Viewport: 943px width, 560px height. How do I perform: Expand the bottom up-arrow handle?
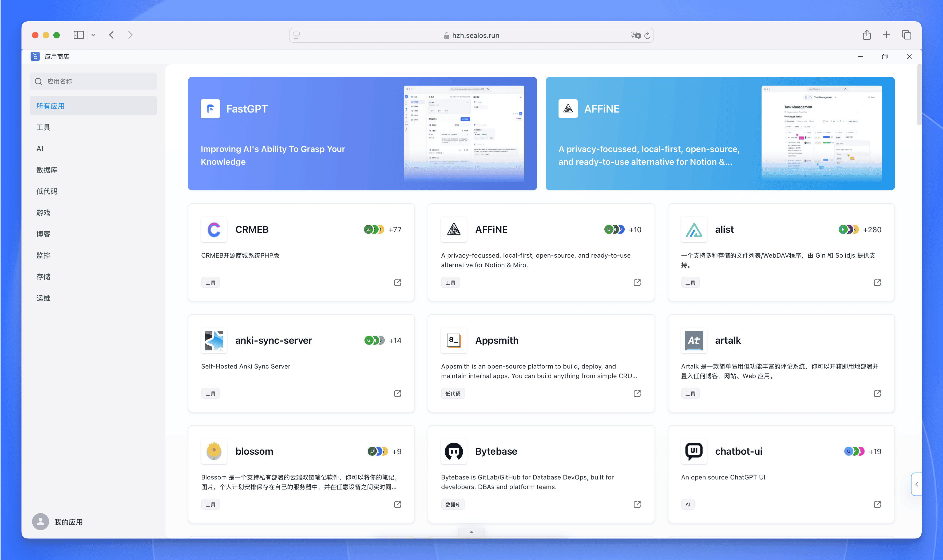pos(471,532)
